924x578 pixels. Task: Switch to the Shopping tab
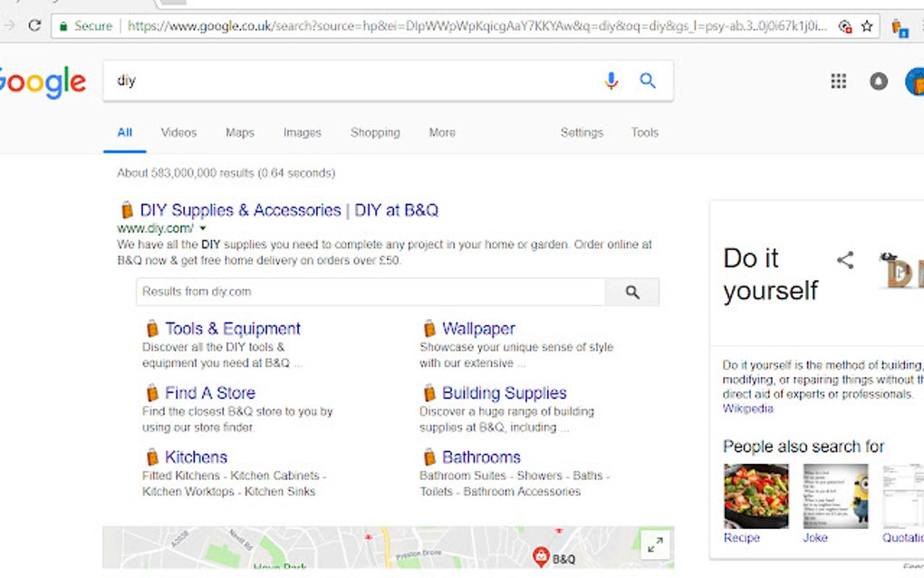375,132
